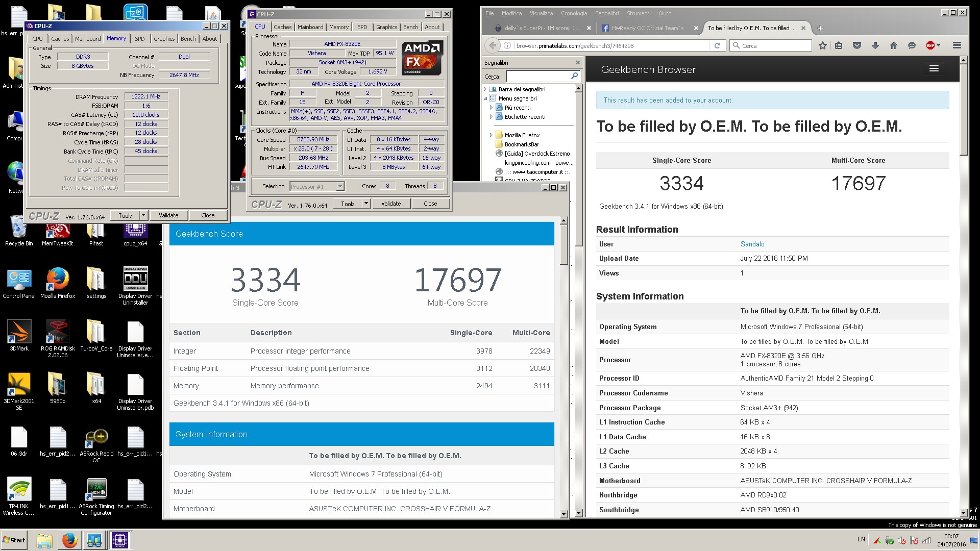Select the ASRock Rapid OC shortcut

96,444
